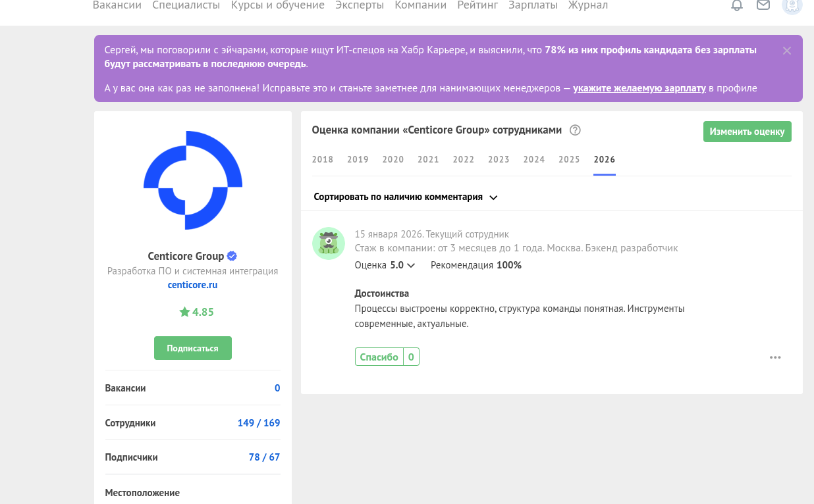Click the rating help question icon
This screenshot has height=504, width=814.
coord(575,130)
